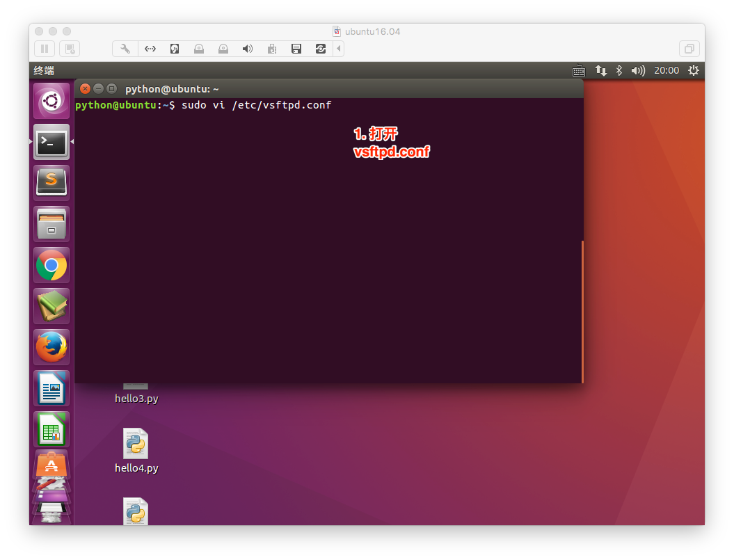Click the 20:00 clock indicator

click(666, 71)
